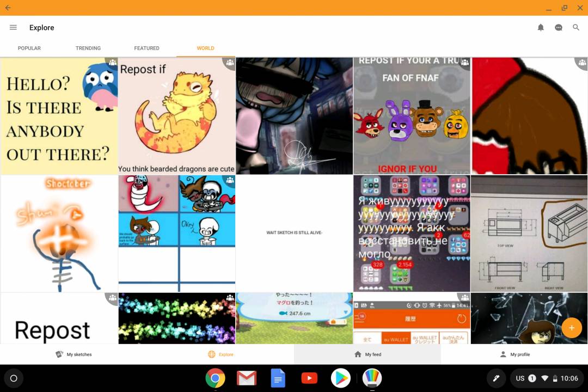Open My profile in bottom navigation
This screenshot has width=588, height=392.
pyautogui.click(x=514, y=354)
